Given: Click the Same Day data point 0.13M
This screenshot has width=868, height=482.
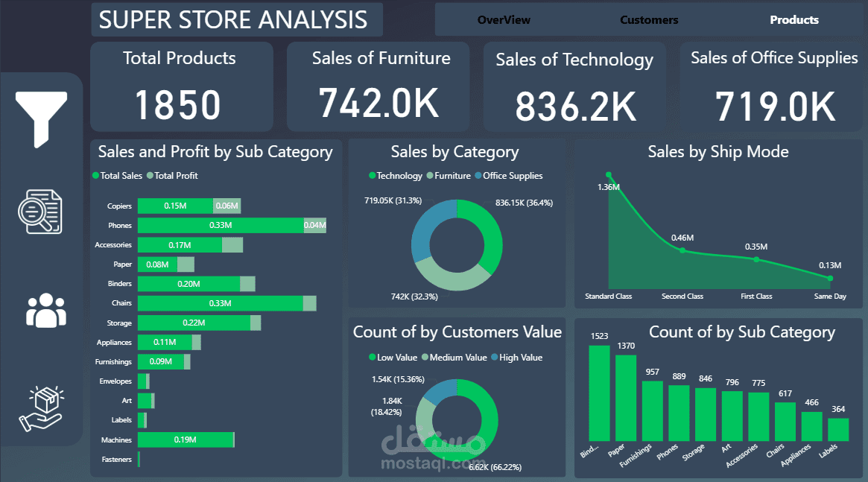Looking at the screenshot, I should [830, 279].
